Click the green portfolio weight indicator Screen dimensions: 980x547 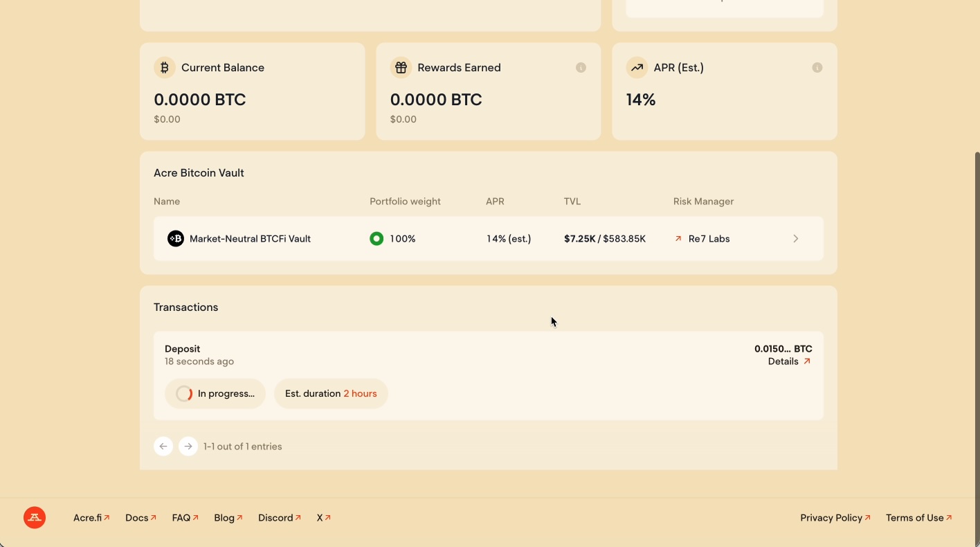tap(376, 239)
